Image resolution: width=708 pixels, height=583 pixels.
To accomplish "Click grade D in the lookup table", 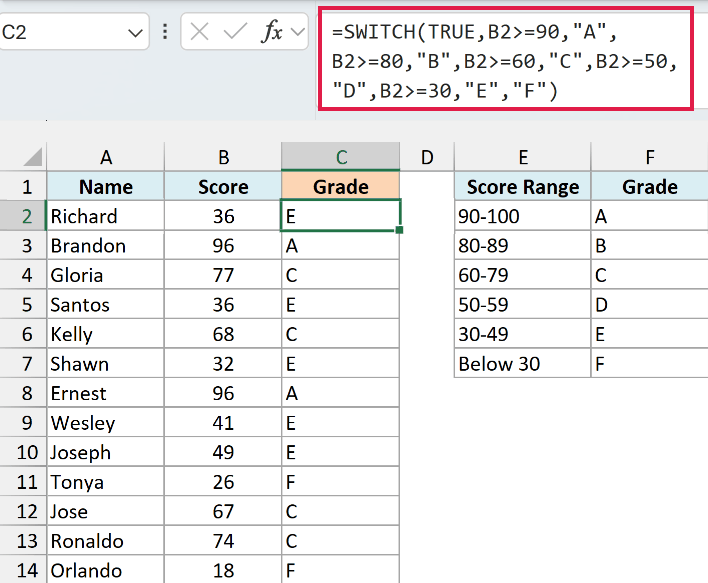I will [x=649, y=304].
